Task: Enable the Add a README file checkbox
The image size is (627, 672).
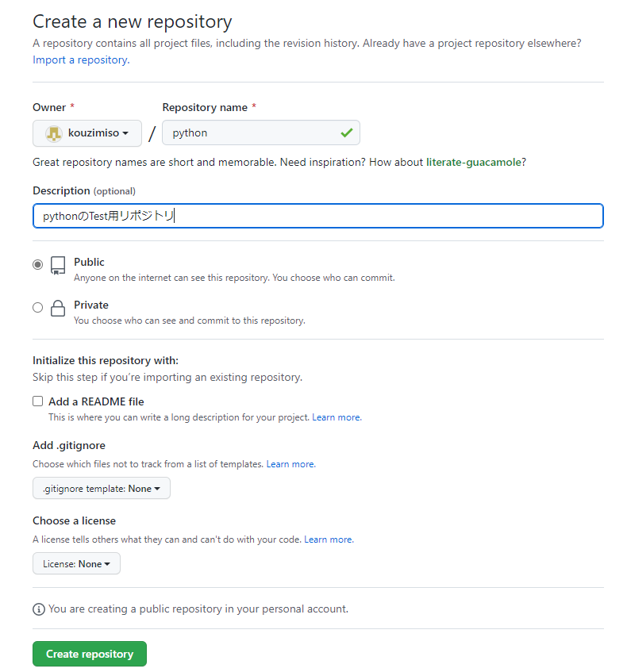Action: [37, 401]
